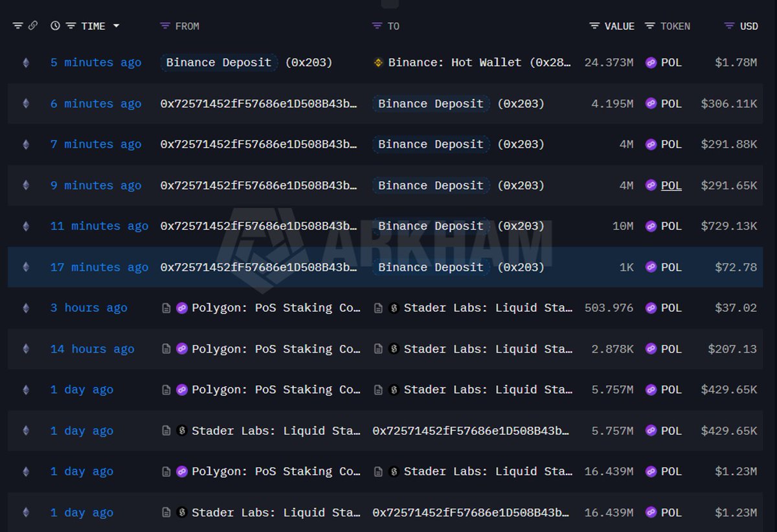Open the TOKEN column filter
This screenshot has width=777, height=532.
649,26
